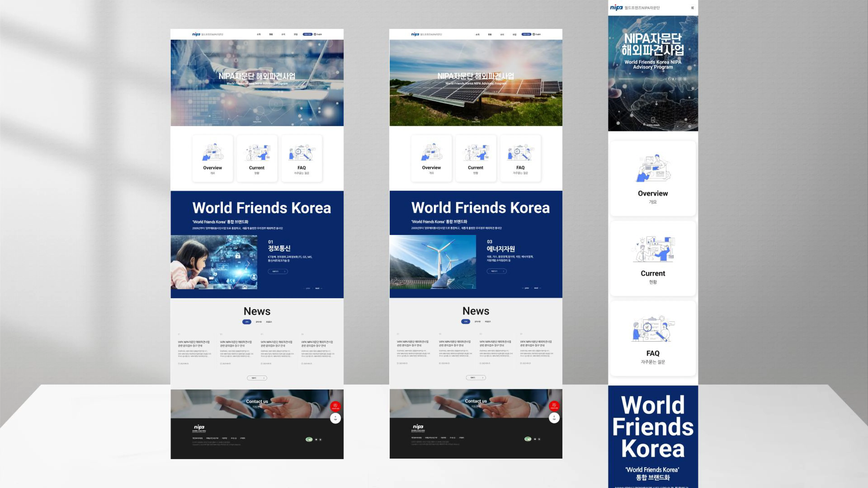Viewport: 868px width, 488px height.
Task: Open the FAQ card in the mobile mockup
Action: pos(653,338)
